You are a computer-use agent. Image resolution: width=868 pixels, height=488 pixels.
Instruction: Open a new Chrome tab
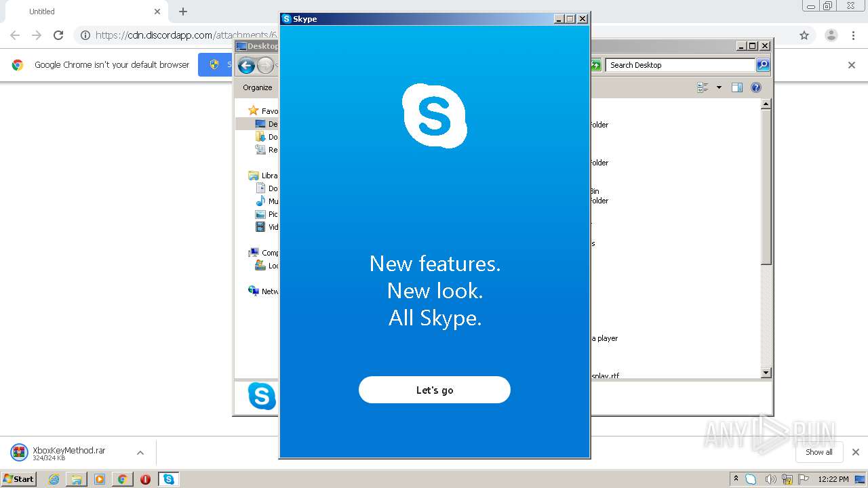point(183,12)
